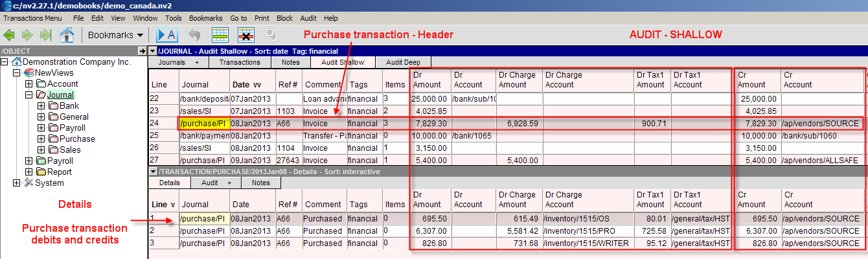This screenshot has width=868, height=259.
Task: Expand the Purchase journal folder
Action: [41, 139]
